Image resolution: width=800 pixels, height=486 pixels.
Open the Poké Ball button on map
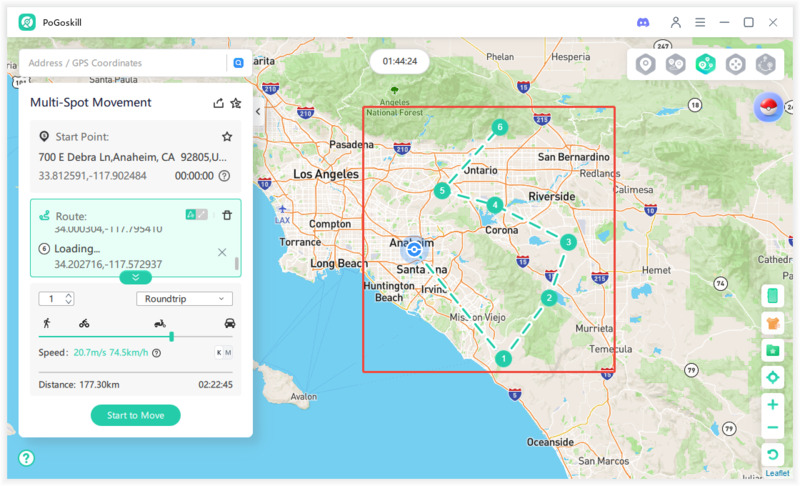[x=768, y=107]
